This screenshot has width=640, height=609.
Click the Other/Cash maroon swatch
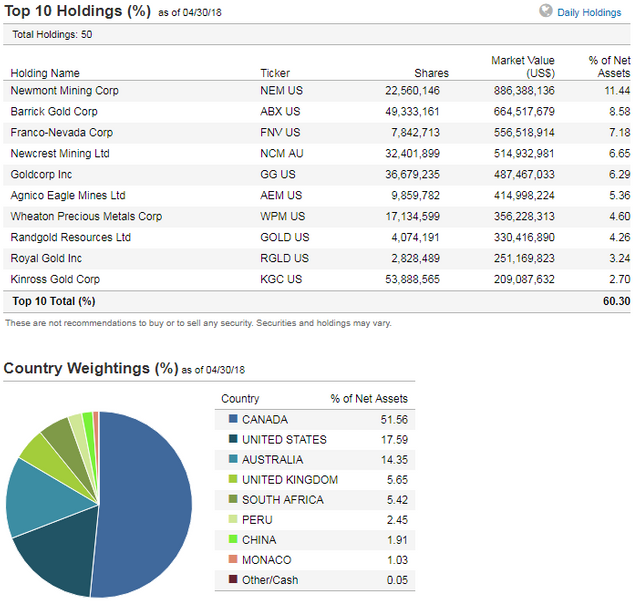233,579
